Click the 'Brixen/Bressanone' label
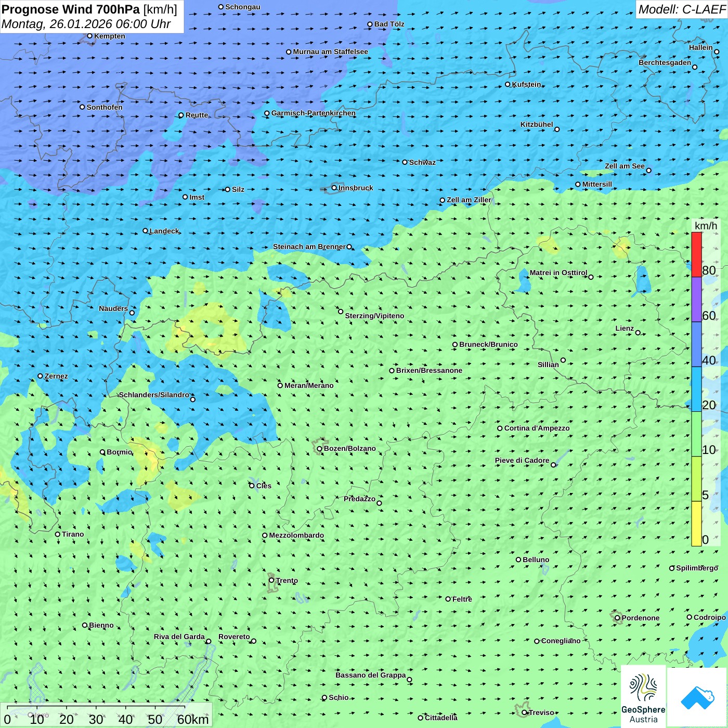Viewport: 728px width, 728px height. click(429, 370)
